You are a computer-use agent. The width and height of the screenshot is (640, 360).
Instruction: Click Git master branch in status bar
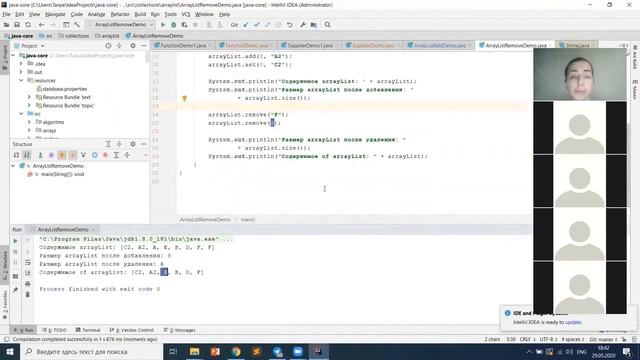coord(603,340)
